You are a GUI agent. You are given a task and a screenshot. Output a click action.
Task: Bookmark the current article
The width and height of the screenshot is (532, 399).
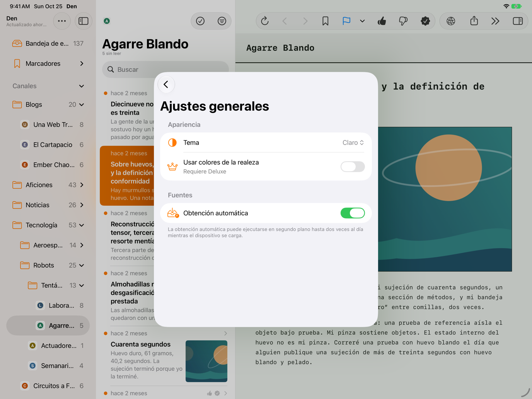[326, 21]
